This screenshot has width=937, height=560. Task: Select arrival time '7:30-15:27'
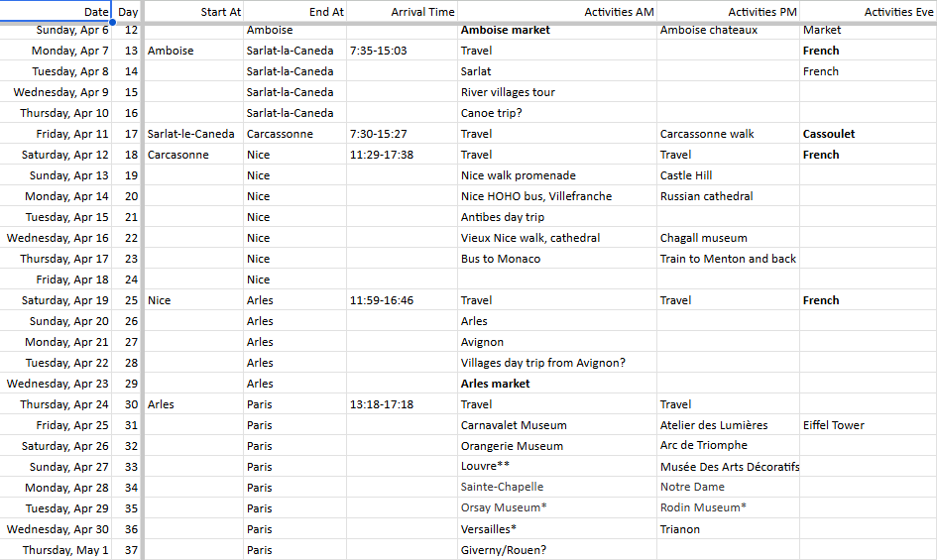tap(403, 134)
